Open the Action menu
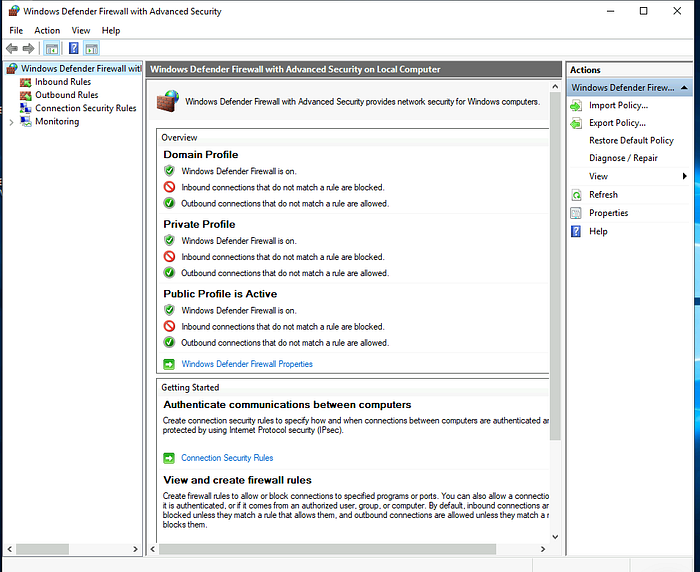Screen dimensions: 700x572 pos(47,30)
